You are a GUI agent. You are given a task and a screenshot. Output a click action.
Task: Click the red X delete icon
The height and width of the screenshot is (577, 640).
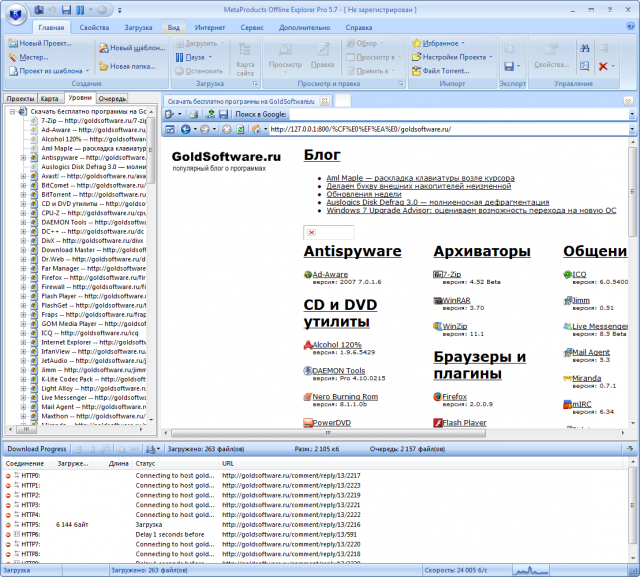pyautogui.click(x=603, y=66)
